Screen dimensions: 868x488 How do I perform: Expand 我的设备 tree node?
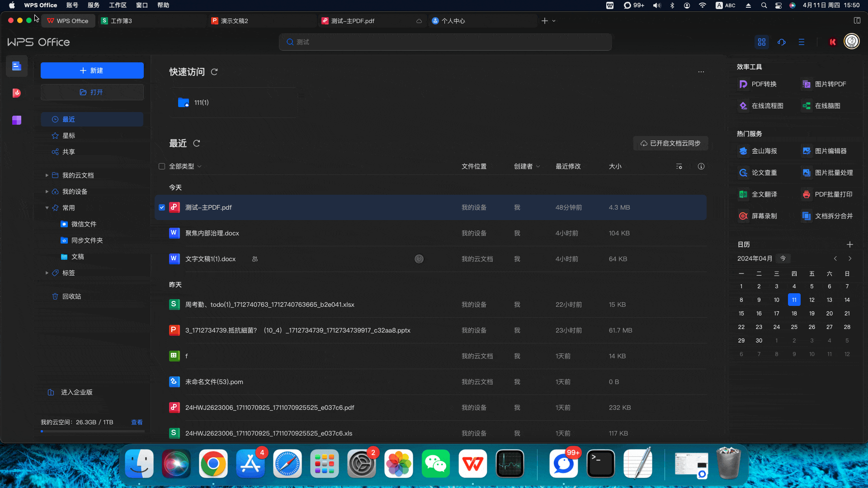[47, 192]
